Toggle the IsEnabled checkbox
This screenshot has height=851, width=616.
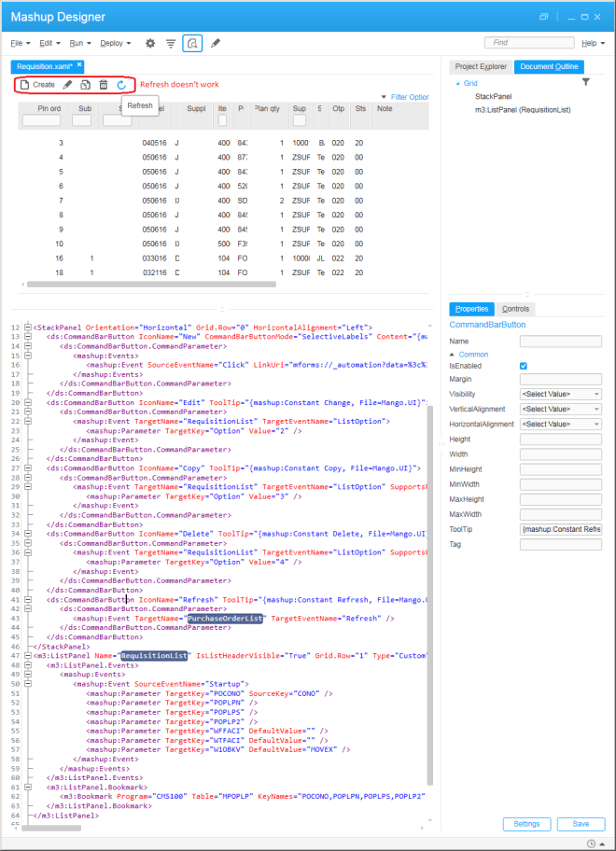524,366
